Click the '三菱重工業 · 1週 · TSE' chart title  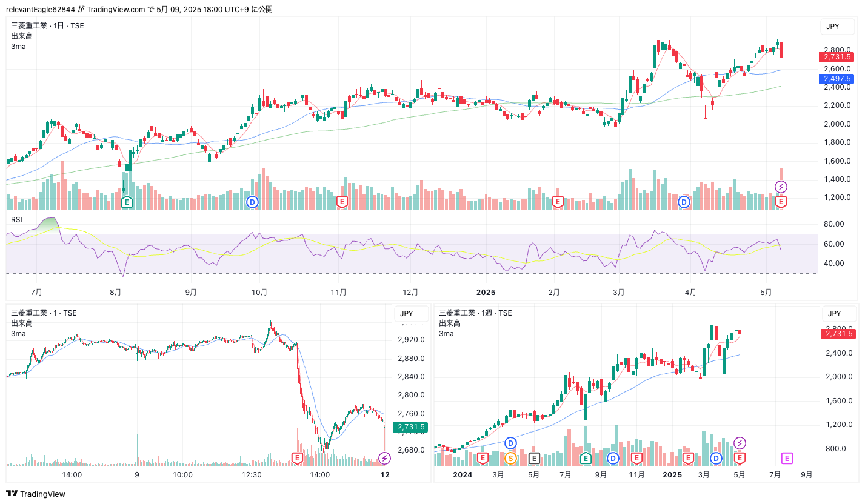point(475,313)
